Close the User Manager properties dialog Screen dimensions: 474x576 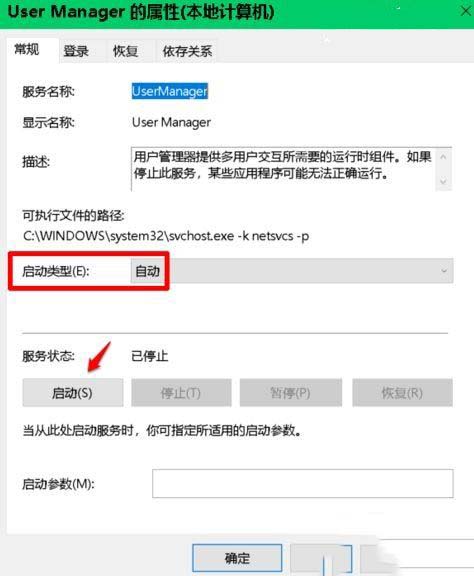465,11
